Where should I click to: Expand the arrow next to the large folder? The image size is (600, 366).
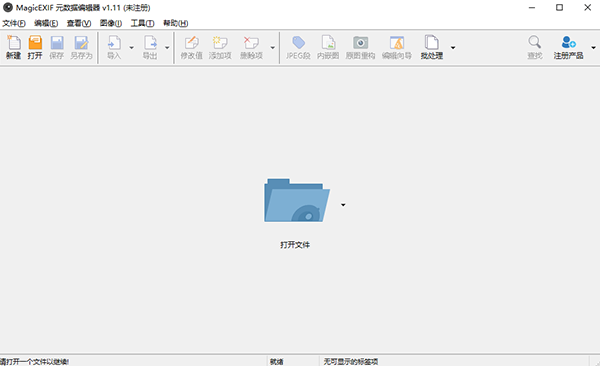click(343, 205)
